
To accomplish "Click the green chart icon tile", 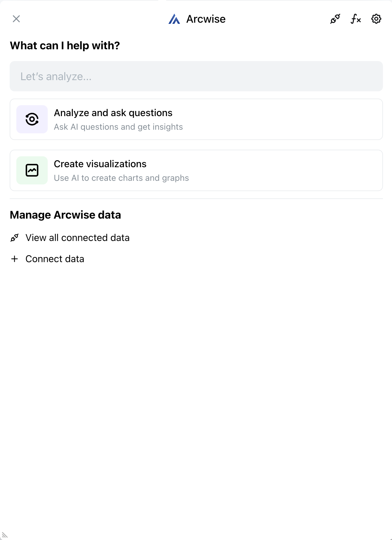I will 32,170.
